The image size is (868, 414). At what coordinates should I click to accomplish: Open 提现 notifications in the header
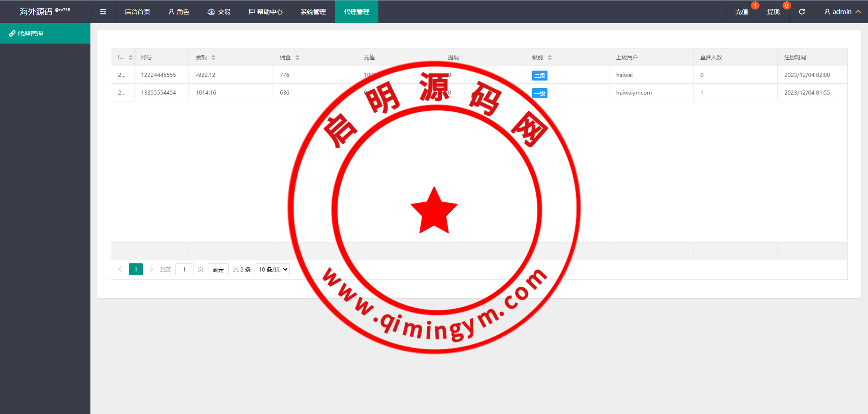[x=773, y=12]
